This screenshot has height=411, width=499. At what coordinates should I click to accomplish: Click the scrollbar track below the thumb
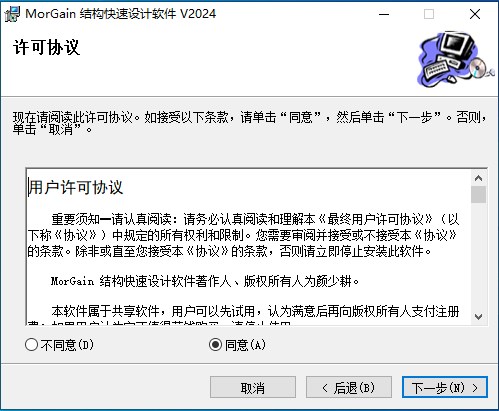(x=479, y=256)
